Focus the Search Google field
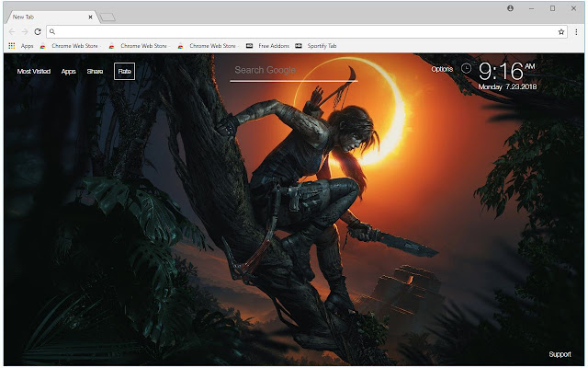This screenshot has height=368, width=588. (294, 71)
